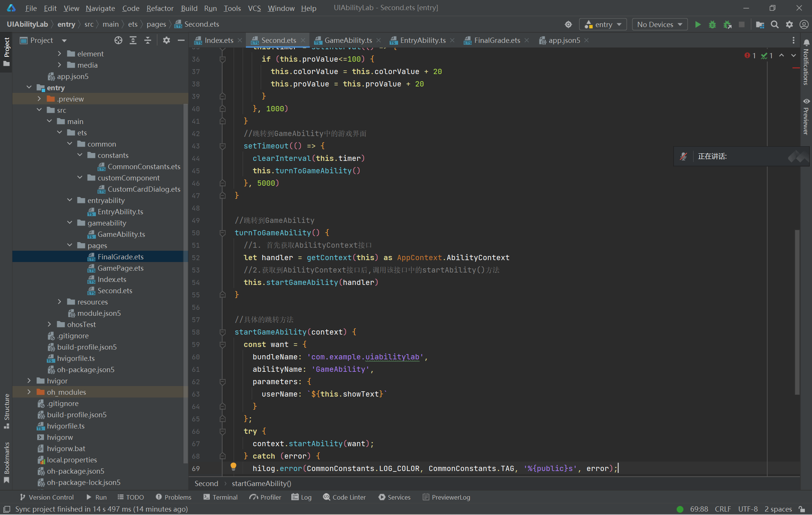Viewport: 812px width, 515px height.
Task: Switch to the Index.ets editor tab
Action: [218, 40]
